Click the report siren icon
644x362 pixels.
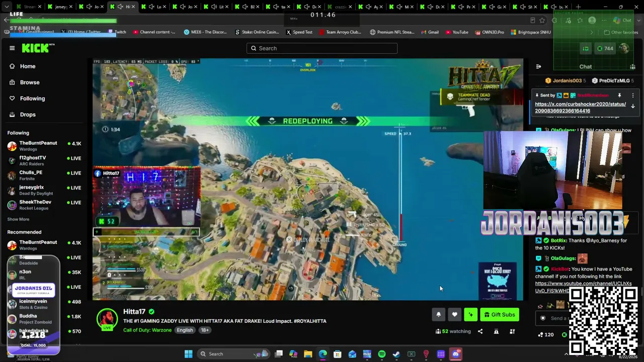point(496,331)
